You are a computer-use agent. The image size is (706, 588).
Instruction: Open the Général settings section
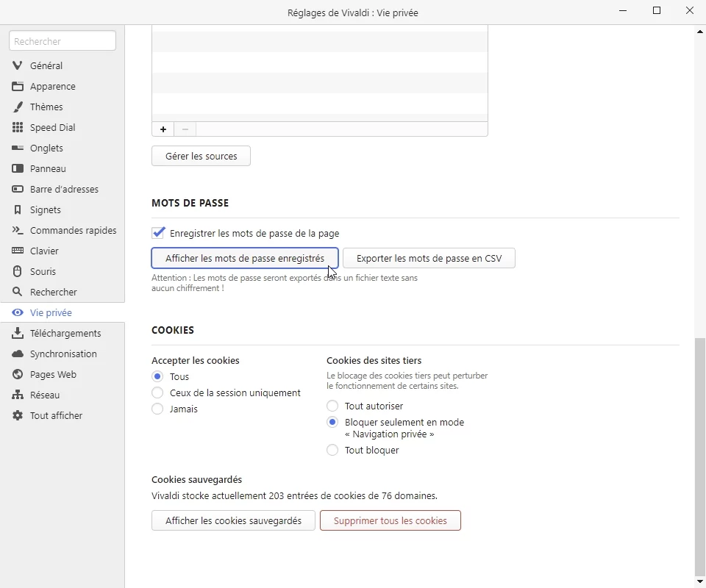pos(63,65)
